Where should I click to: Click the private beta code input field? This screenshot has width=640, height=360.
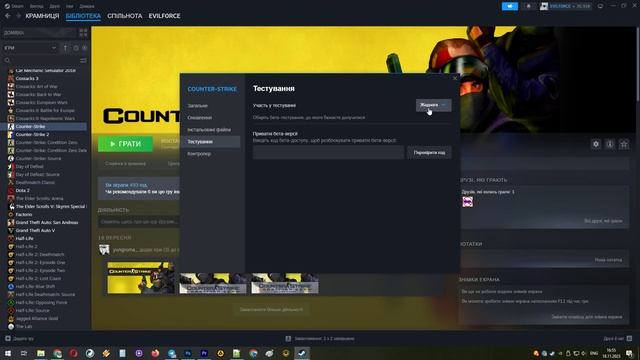pyautogui.click(x=328, y=153)
